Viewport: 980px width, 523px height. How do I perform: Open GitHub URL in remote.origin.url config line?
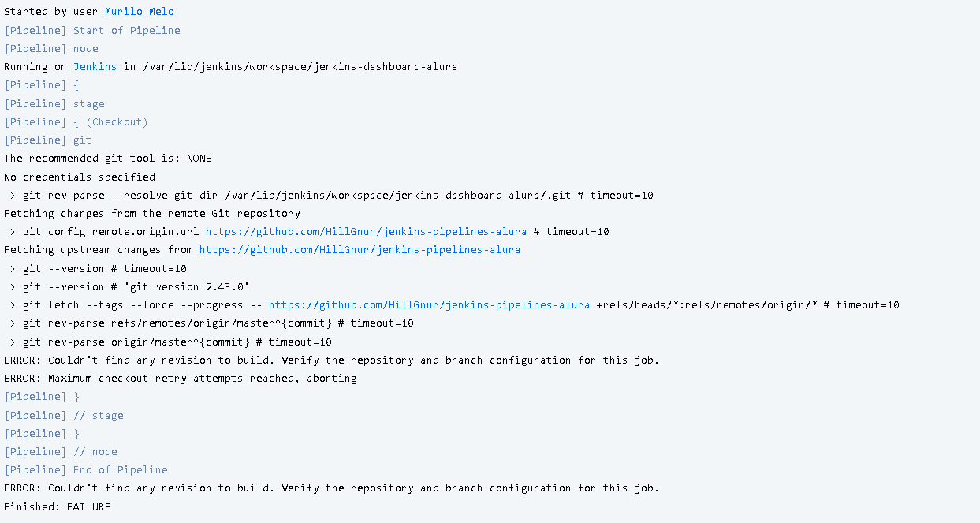point(366,232)
